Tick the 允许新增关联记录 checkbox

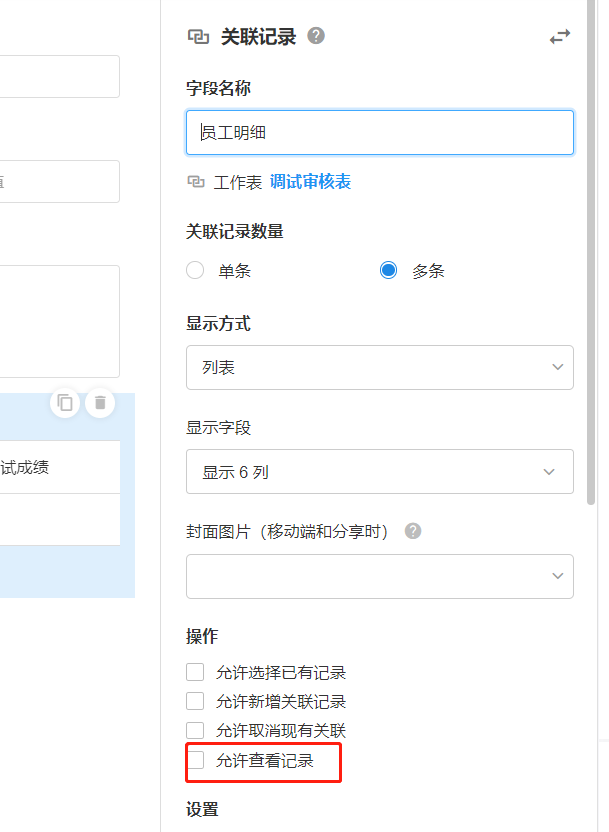coord(196,701)
